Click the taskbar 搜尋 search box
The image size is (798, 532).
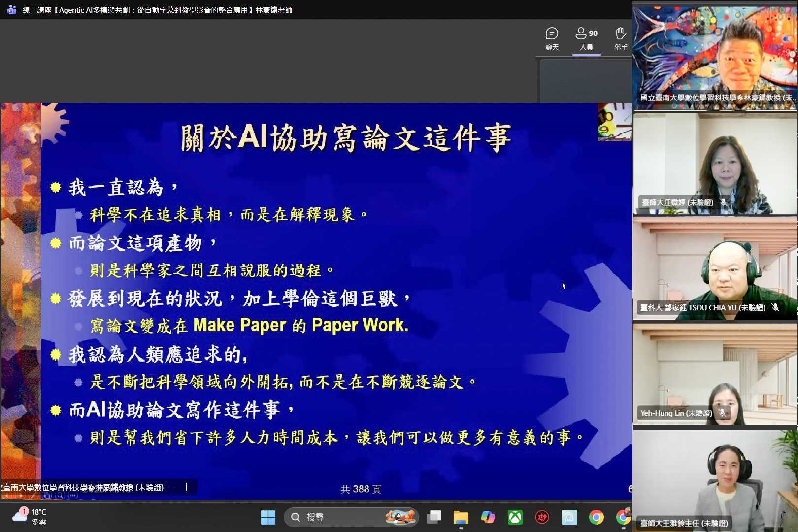click(x=345, y=517)
